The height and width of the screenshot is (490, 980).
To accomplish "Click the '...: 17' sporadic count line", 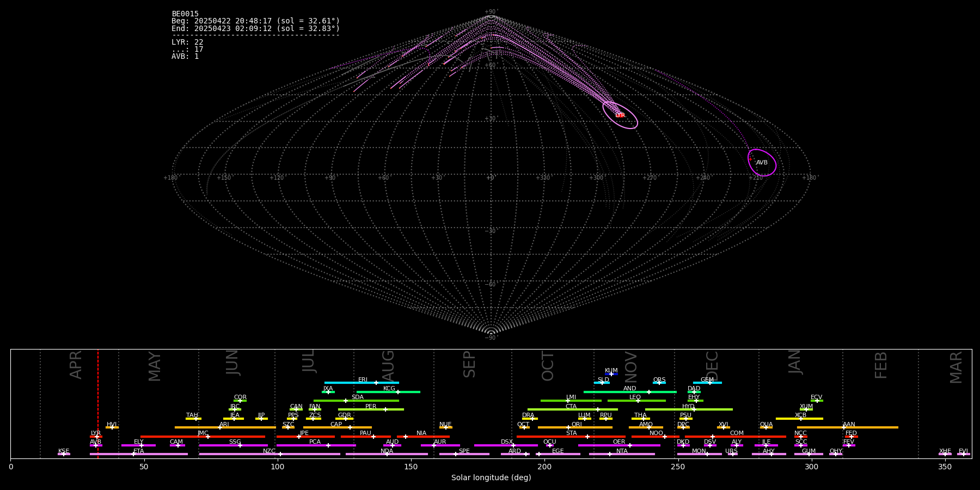I will coord(187,49).
